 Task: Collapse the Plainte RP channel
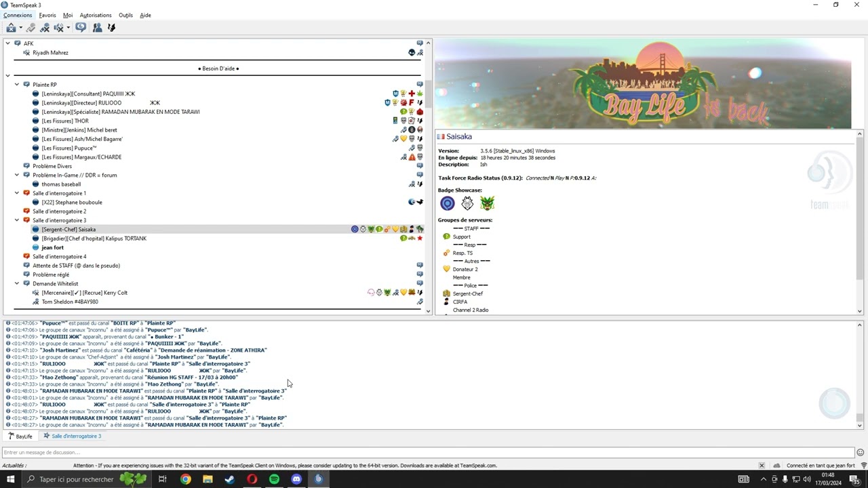coord(17,85)
